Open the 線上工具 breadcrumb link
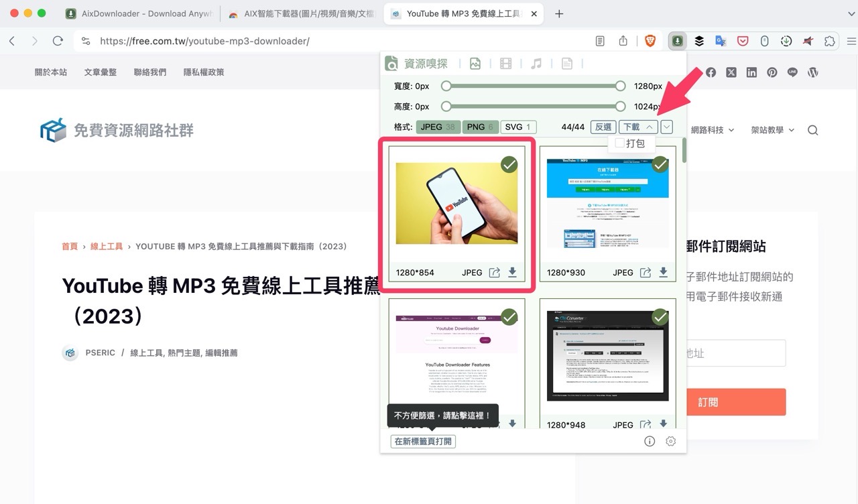The width and height of the screenshot is (858, 504). click(x=107, y=247)
